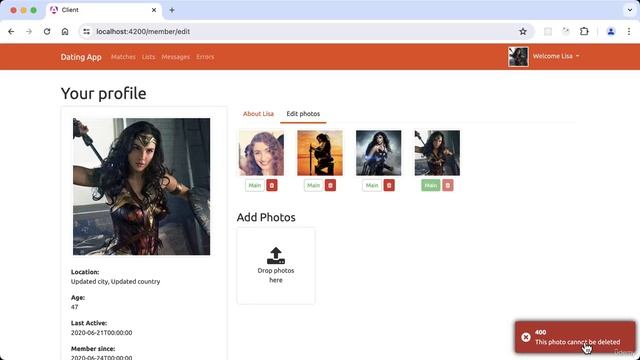640x360 pixels.
Task: Open the browser extensions puzzle icon
Action: pyautogui.click(x=584, y=31)
